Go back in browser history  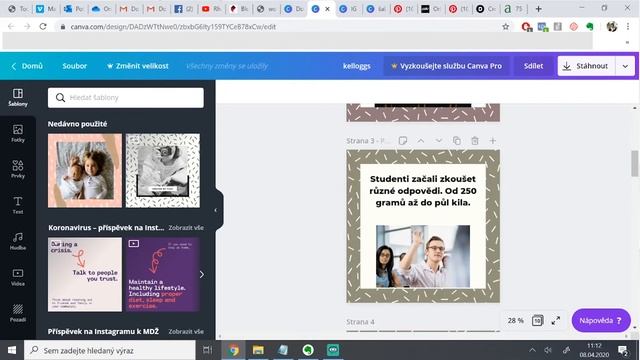coord(11,27)
